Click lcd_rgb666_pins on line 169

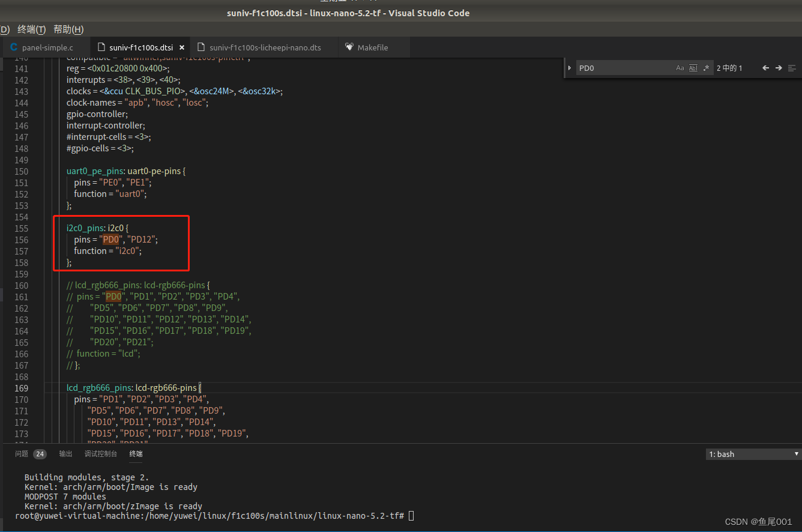point(98,388)
